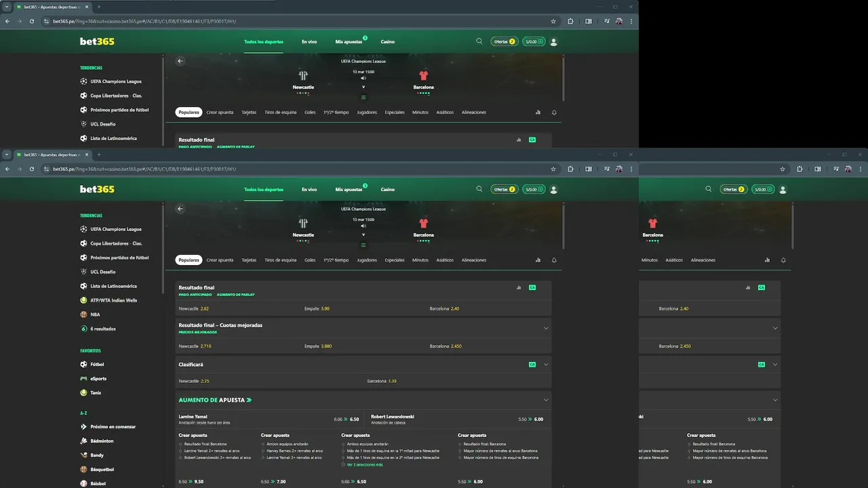Switch to En vivo in the lower-left window
This screenshot has height=488, width=868.
click(309, 190)
